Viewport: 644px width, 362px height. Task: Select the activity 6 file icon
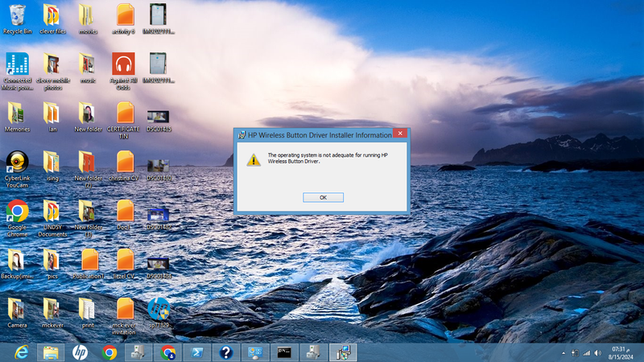(124, 19)
